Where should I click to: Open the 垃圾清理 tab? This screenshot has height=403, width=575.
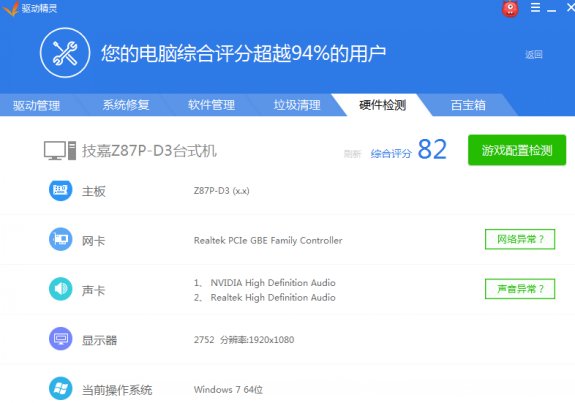pos(297,105)
